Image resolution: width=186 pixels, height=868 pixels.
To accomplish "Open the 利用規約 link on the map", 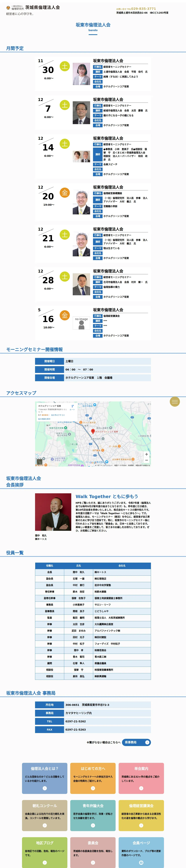I will pyautogui.click(x=131, y=465).
